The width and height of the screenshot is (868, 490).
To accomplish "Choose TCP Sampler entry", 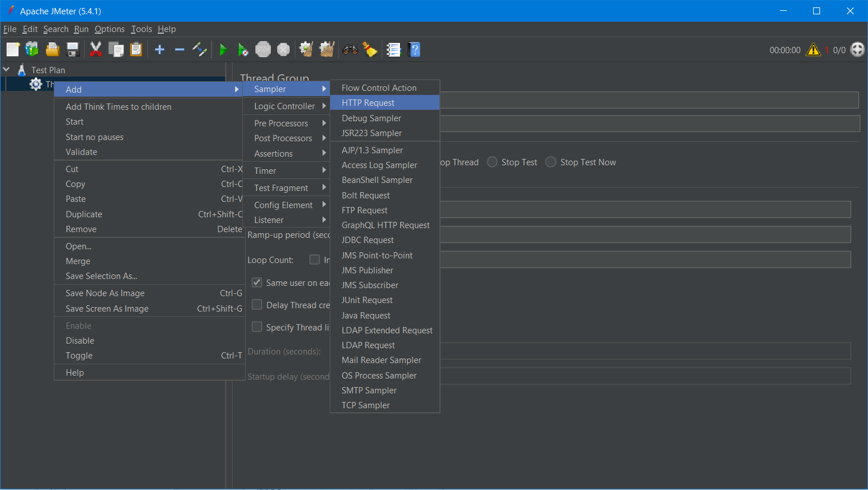I will tap(385, 405).
